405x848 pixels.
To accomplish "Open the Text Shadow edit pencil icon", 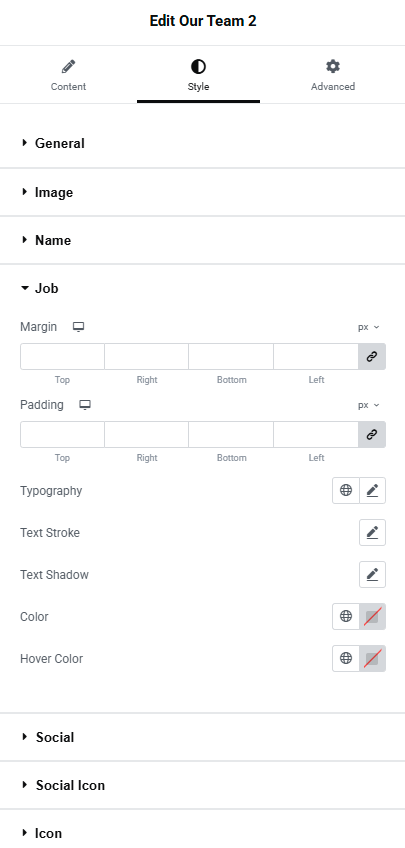I will point(373,574).
